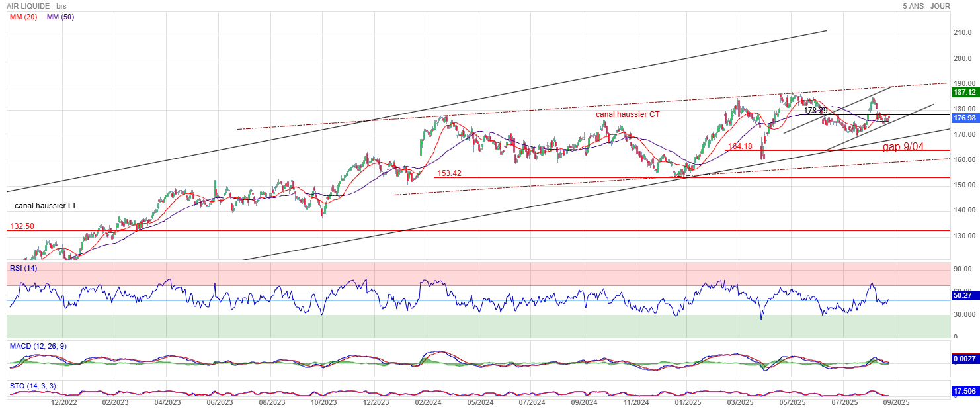Click the 02/2024 date on time axis
The image size is (980, 409).
coord(428,402)
